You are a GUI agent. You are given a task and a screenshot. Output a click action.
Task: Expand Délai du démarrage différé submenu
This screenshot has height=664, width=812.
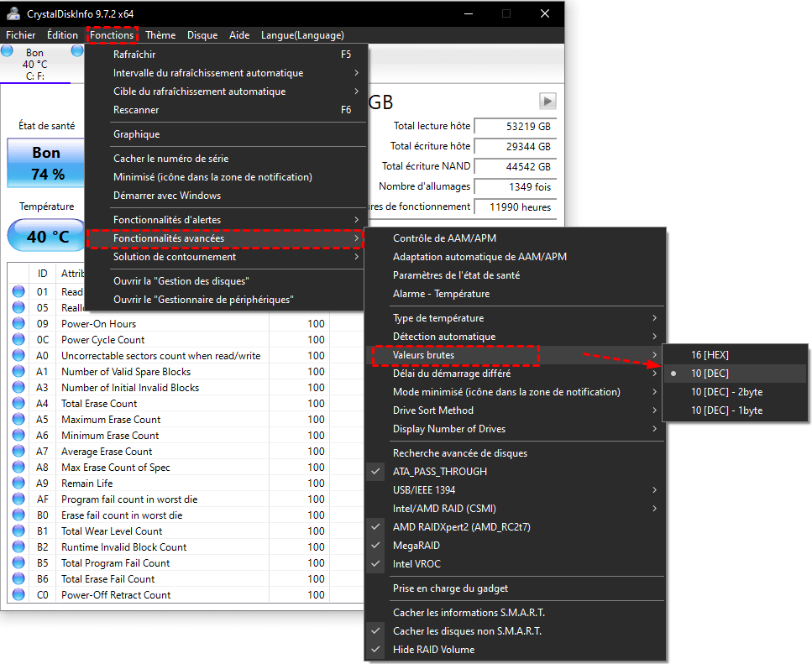pos(516,374)
